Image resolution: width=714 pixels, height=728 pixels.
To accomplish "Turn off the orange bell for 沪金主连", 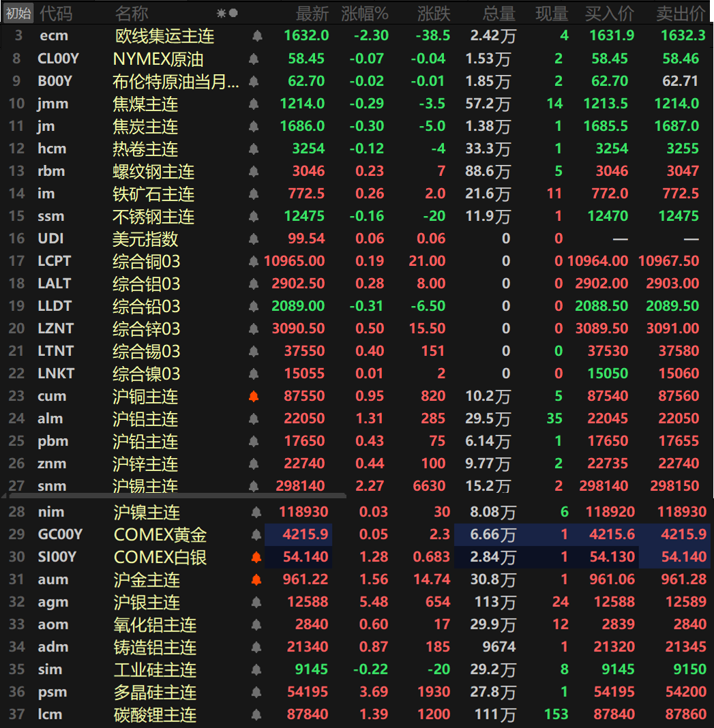I will (x=256, y=580).
